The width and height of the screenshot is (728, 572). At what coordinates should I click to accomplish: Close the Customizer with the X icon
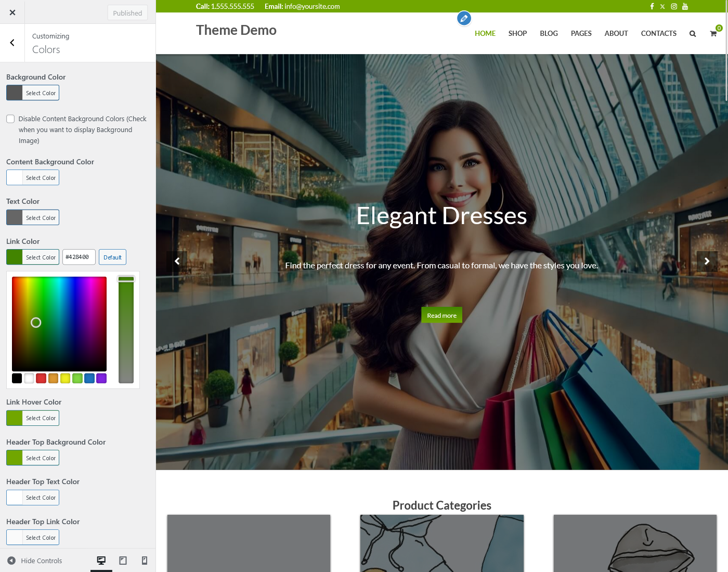(12, 12)
